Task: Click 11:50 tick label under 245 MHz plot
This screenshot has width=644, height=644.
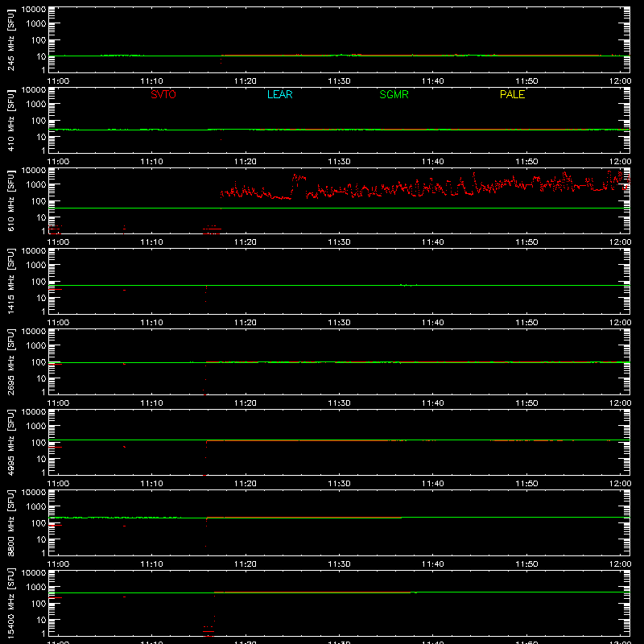Action: point(526,81)
